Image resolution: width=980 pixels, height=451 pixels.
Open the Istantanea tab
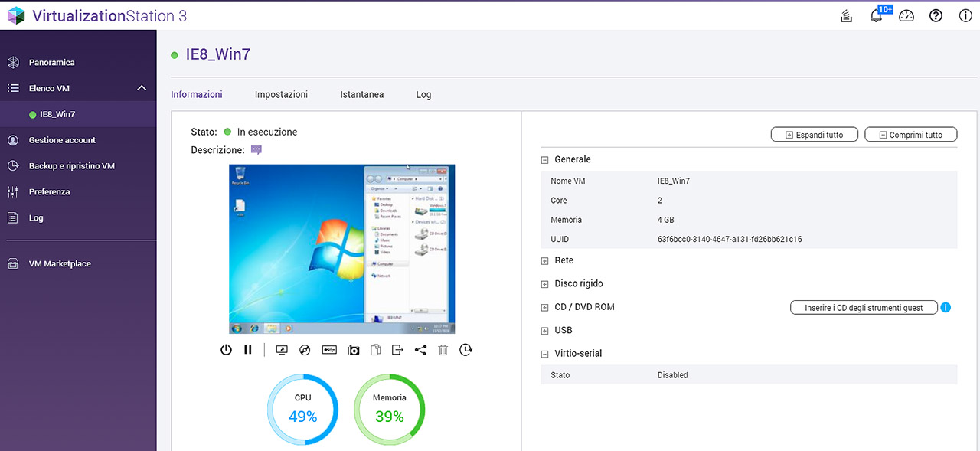(361, 95)
